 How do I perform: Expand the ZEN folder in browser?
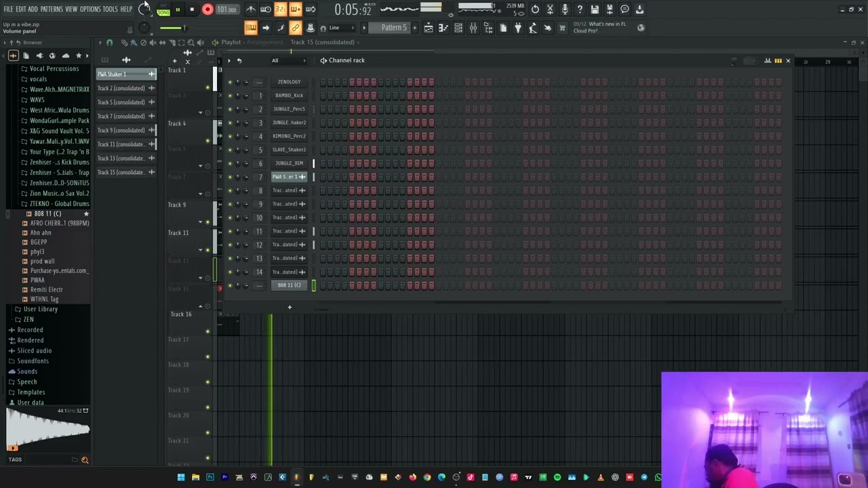pyautogui.click(x=28, y=319)
